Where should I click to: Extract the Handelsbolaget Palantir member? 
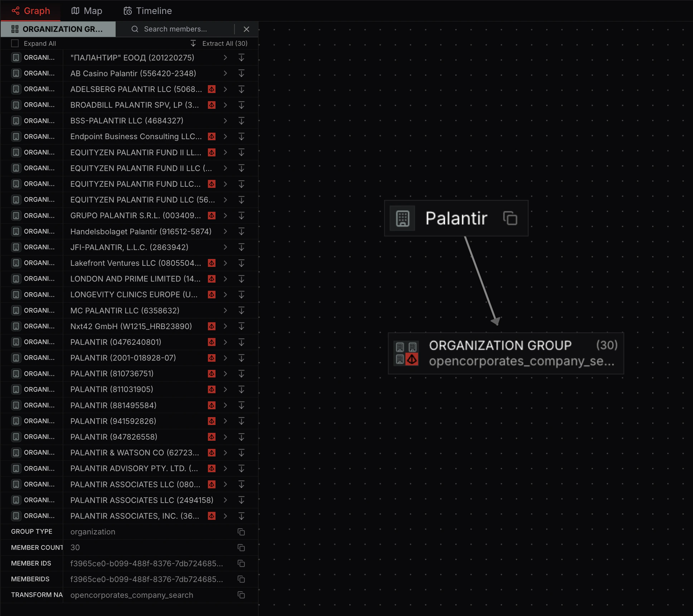[242, 231]
